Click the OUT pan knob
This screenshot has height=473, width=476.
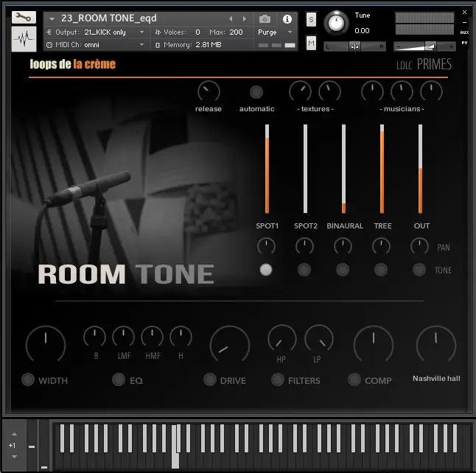419,247
